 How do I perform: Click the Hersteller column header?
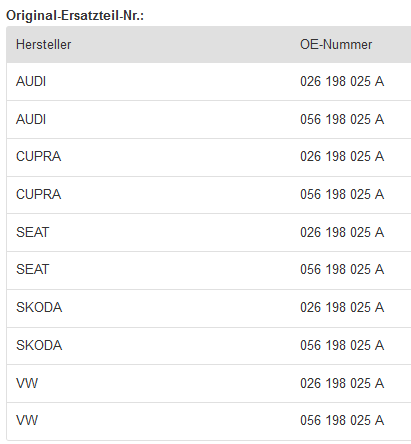[44, 44]
